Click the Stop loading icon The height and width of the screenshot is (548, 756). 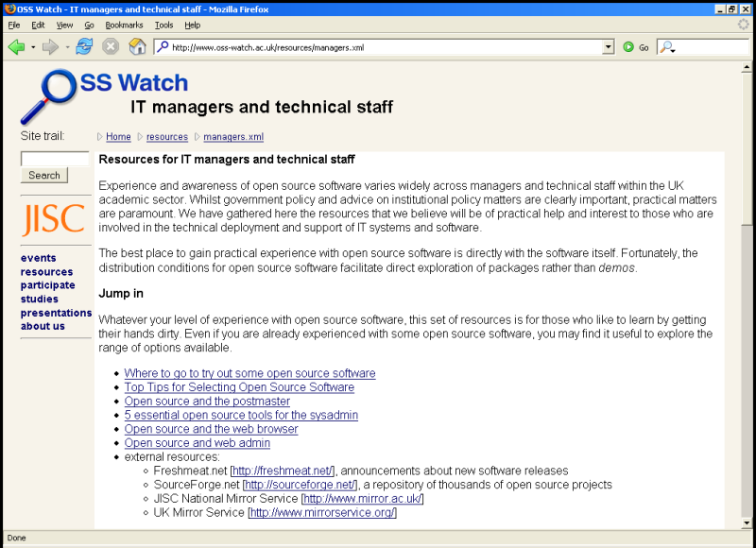pyautogui.click(x=111, y=46)
